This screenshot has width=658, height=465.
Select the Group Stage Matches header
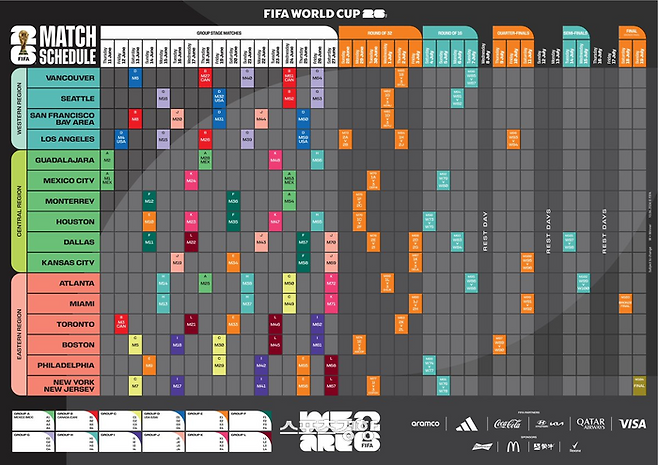click(x=219, y=33)
